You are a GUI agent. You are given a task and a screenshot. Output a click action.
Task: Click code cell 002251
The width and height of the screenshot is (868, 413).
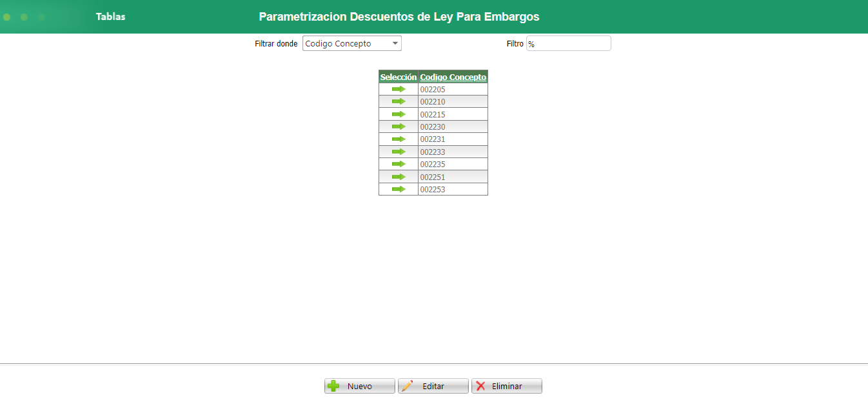[453, 177]
